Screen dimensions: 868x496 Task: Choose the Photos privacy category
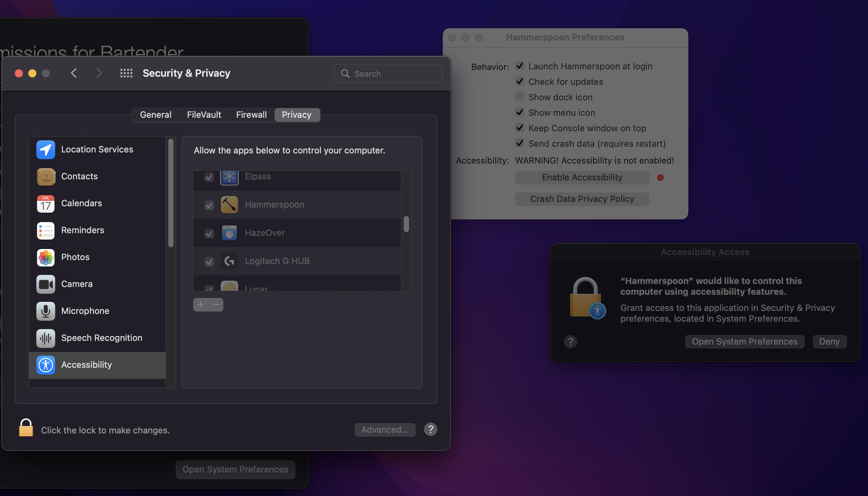click(75, 257)
